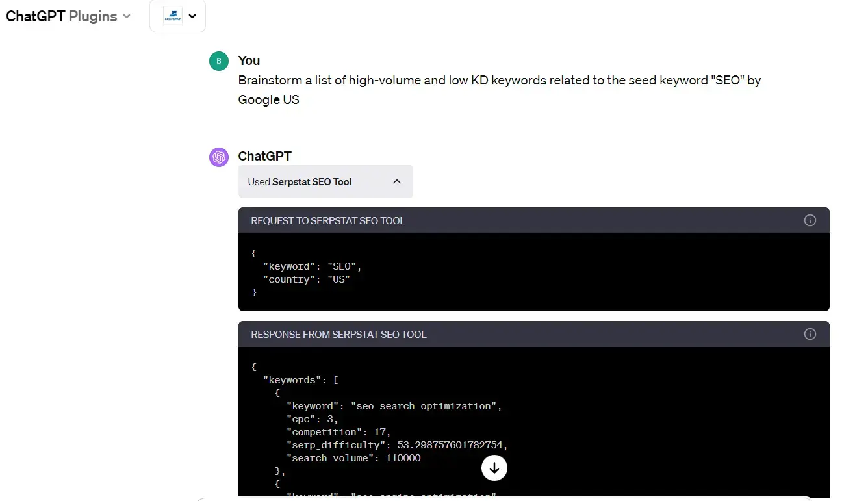868x501 pixels.
Task: Open the ChatGPT Plugins model dropdown
Action: click(68, 16)
